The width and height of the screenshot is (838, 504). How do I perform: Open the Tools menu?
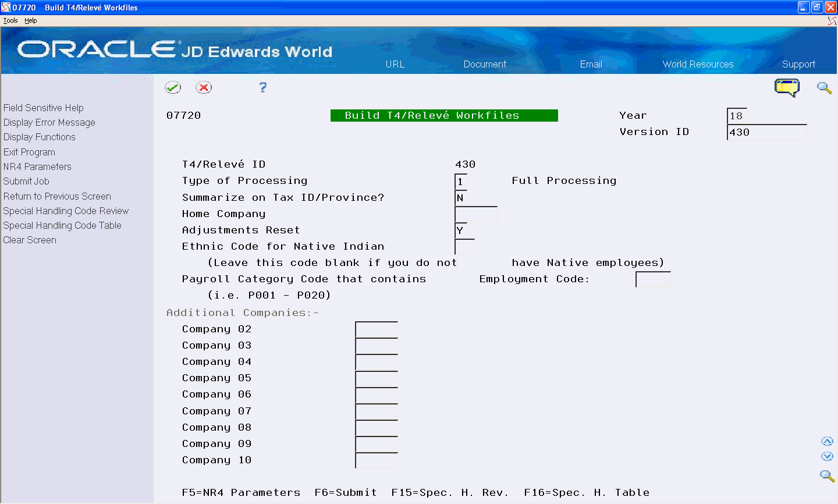10,20
